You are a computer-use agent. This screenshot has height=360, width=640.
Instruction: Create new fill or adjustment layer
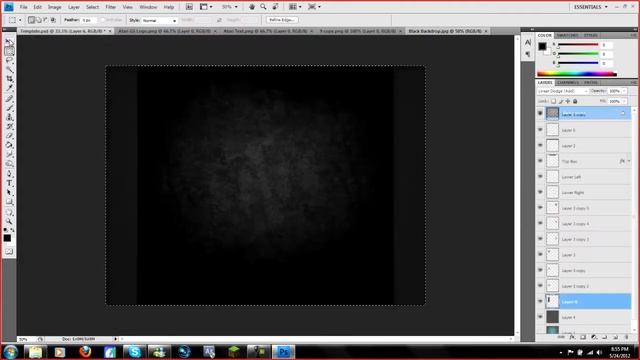594,337
